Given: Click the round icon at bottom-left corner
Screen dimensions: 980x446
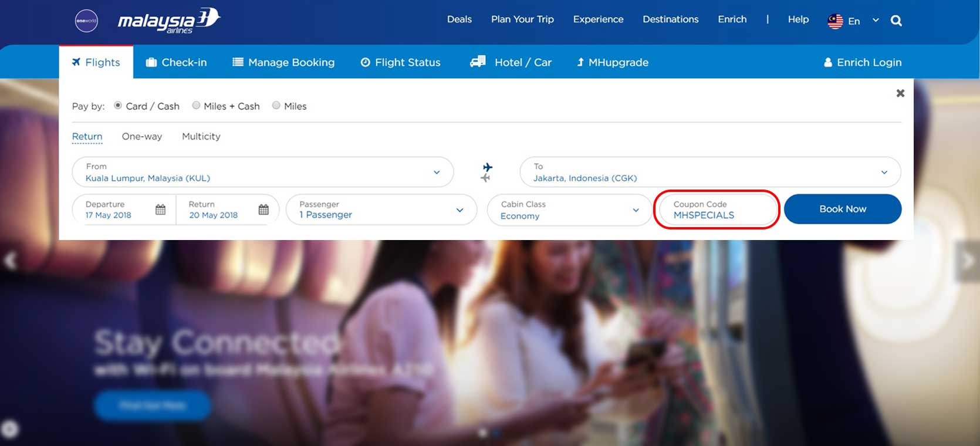Looking at the screenshot, I should 9,430.
